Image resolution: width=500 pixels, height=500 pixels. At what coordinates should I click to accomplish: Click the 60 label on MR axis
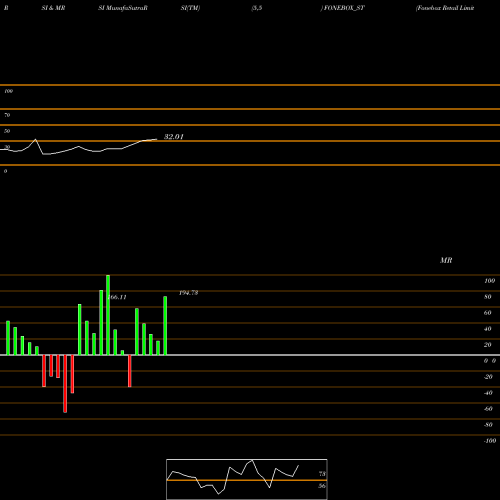click(488, 313)
